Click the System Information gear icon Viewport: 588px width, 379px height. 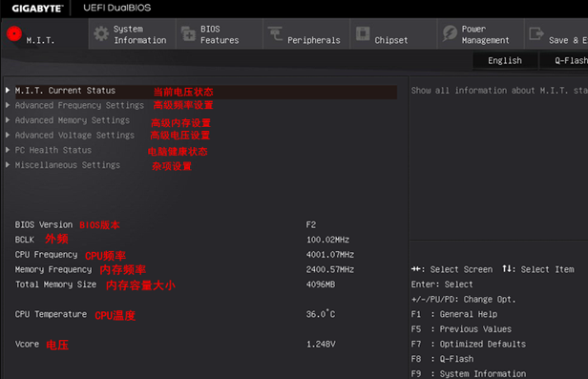(101, 34)
